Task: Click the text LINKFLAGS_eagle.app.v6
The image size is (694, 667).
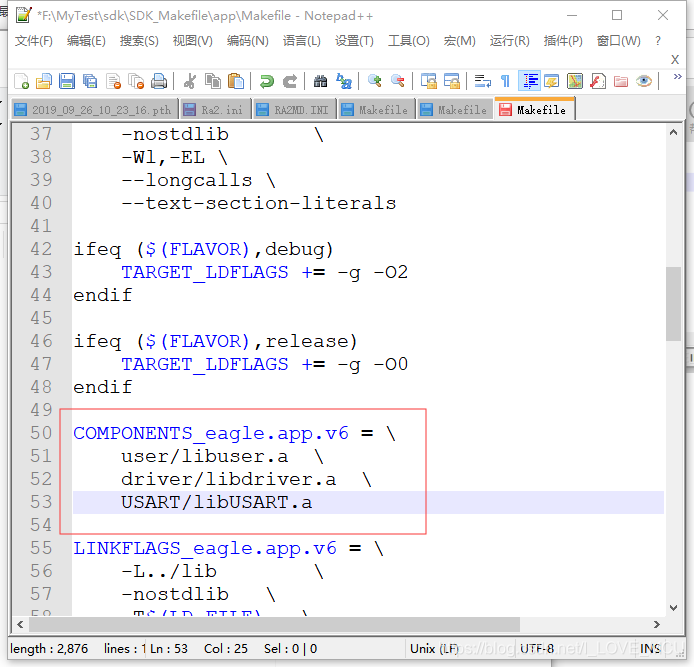Action: [205, 548]
